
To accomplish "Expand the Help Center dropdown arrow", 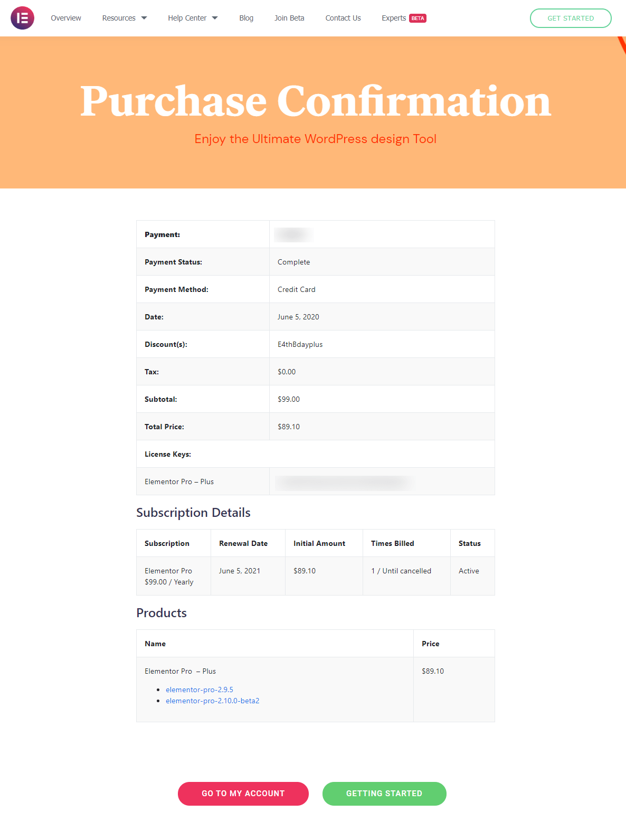I will point(215,18).
